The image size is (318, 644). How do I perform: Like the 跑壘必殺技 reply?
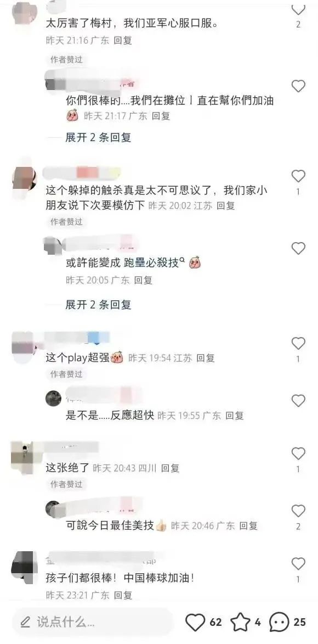pyautogui.click(x=298, y=249)
